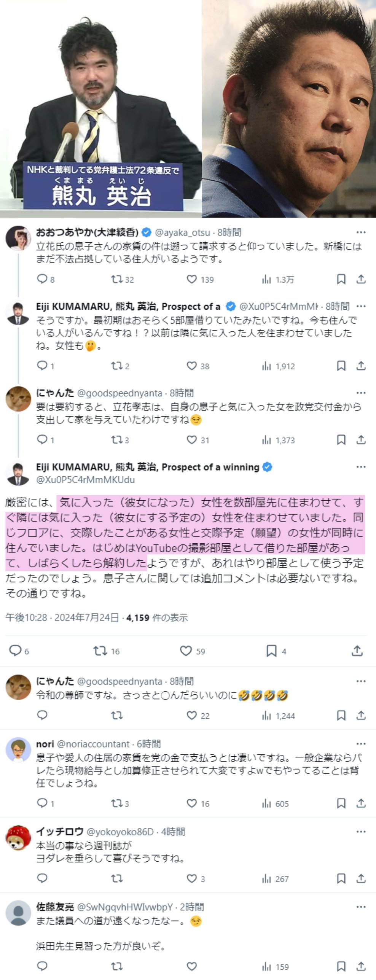Open more options menu on the main tweet
Viewport: 376px width, 980px height.
click(x=361, y=467)
